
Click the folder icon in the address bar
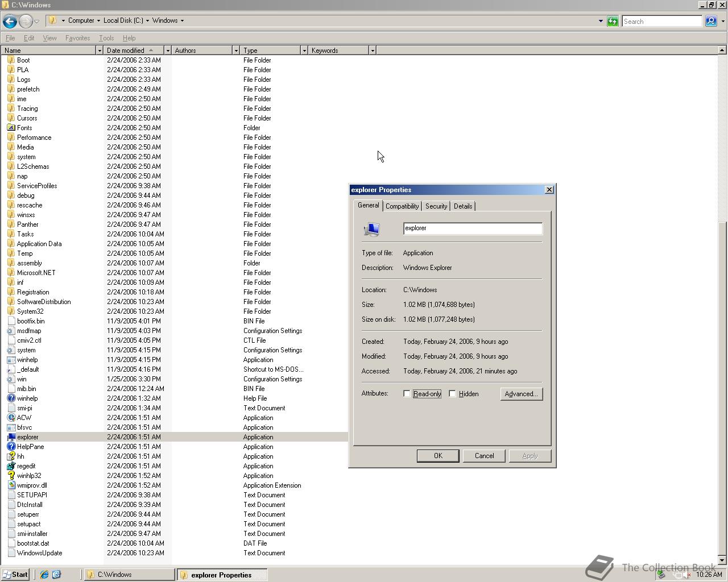click(53, 20)
